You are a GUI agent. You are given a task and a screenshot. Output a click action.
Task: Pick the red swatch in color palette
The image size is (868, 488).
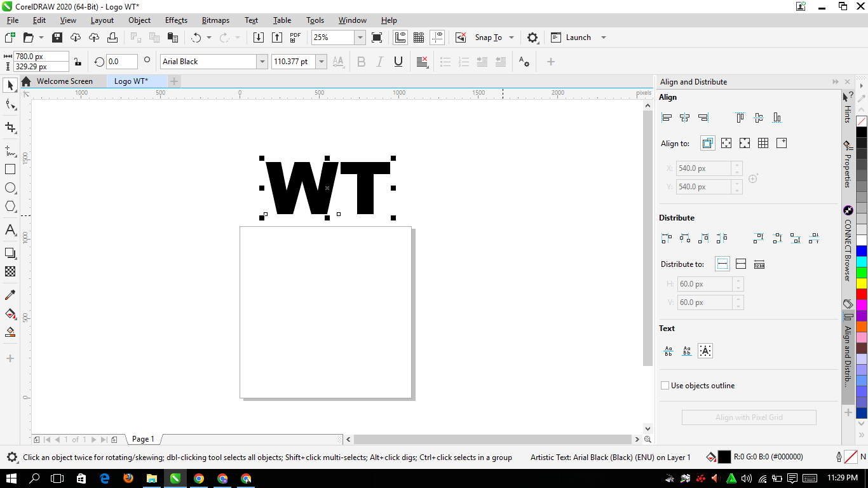861,294
